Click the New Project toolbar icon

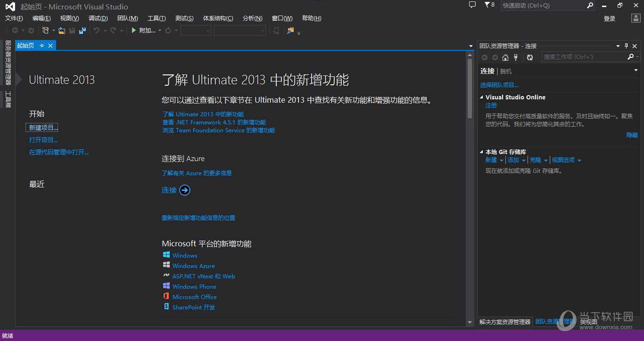tap(46, 31)
